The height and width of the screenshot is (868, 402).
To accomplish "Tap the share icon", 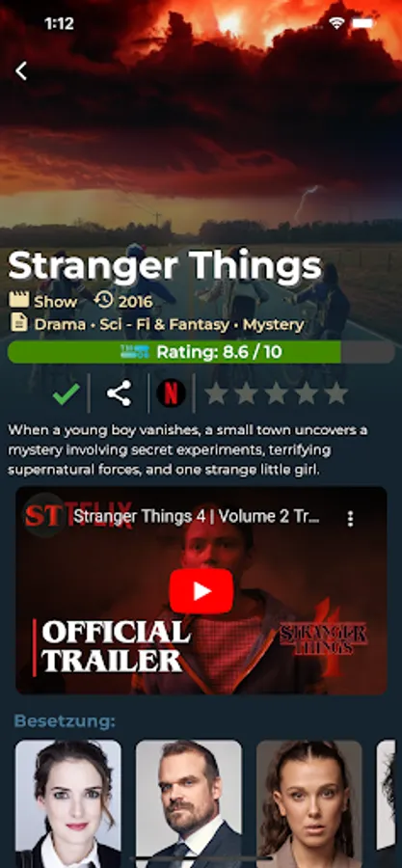I will (x=119, y=393).
